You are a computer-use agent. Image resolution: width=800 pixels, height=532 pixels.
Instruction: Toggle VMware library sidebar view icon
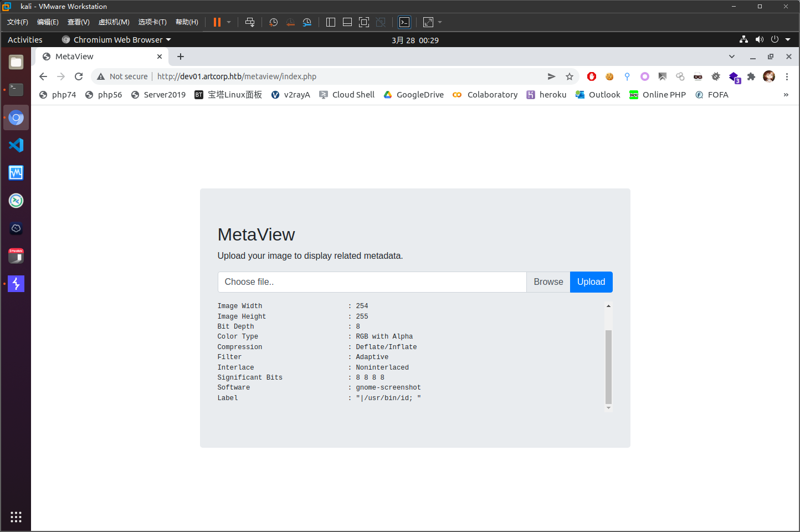(x=331, y=22)
